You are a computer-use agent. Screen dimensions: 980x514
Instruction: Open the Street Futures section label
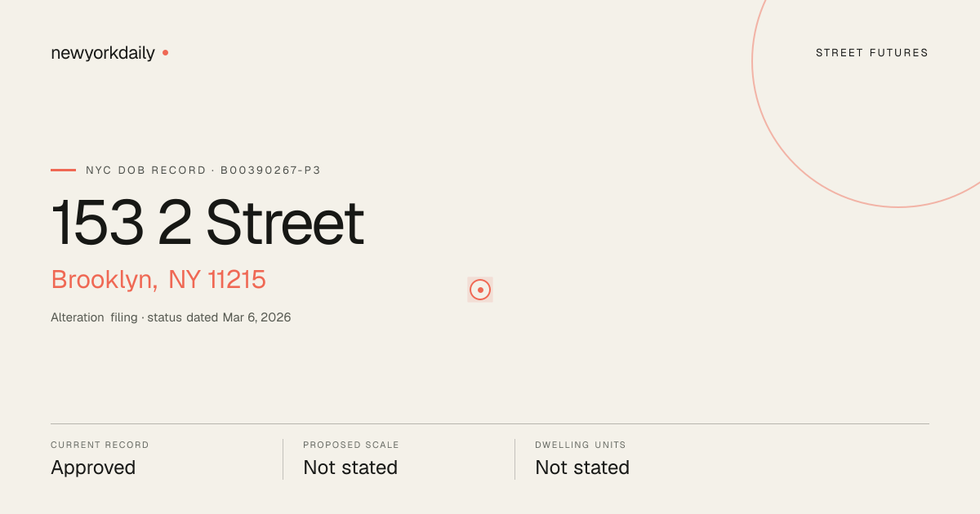coord(872,53)
